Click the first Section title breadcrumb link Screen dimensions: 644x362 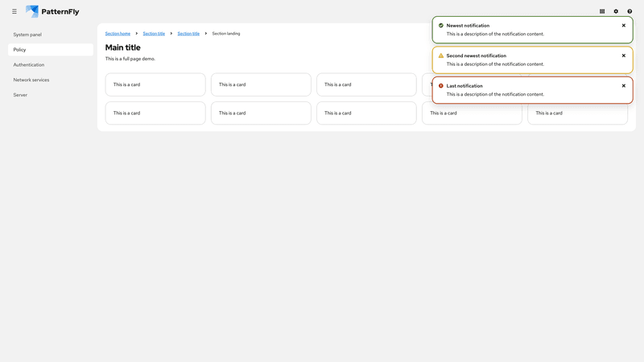[x=154, y=34]
